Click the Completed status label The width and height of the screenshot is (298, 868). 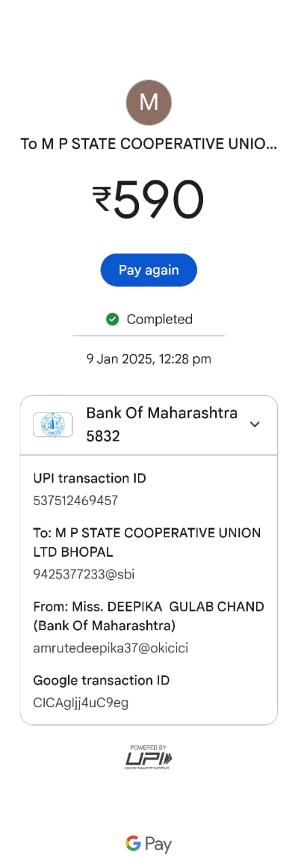click(x=160, y=319)
